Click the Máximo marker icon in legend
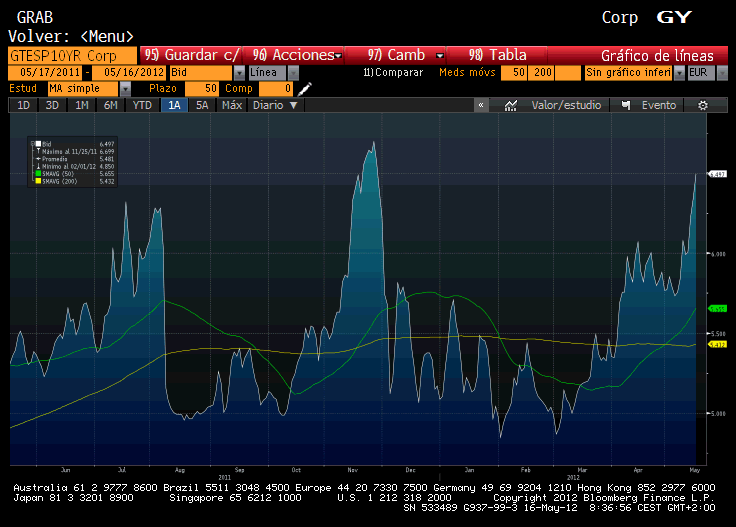Screen dimensions: 736x527 click(38, 152)
